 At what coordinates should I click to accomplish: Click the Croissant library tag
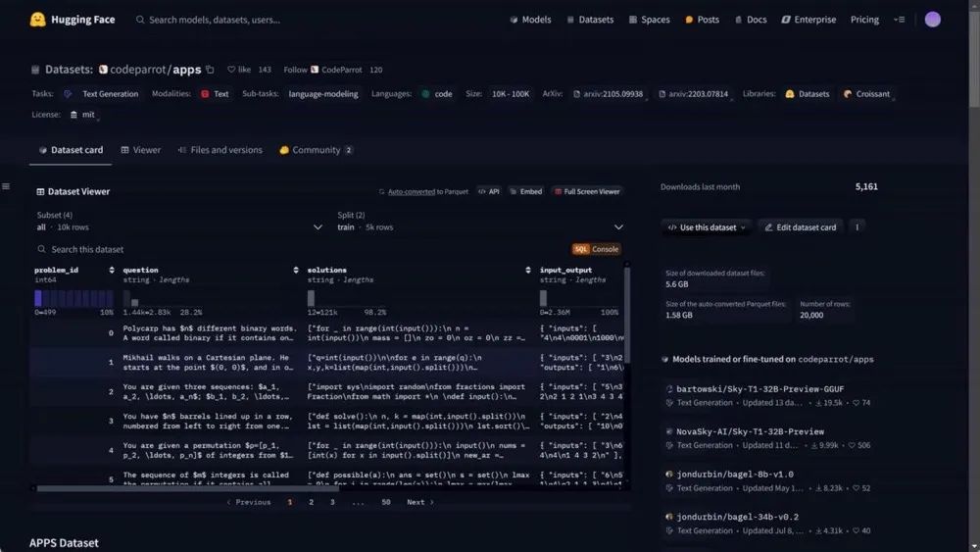[x=866, y=94]
